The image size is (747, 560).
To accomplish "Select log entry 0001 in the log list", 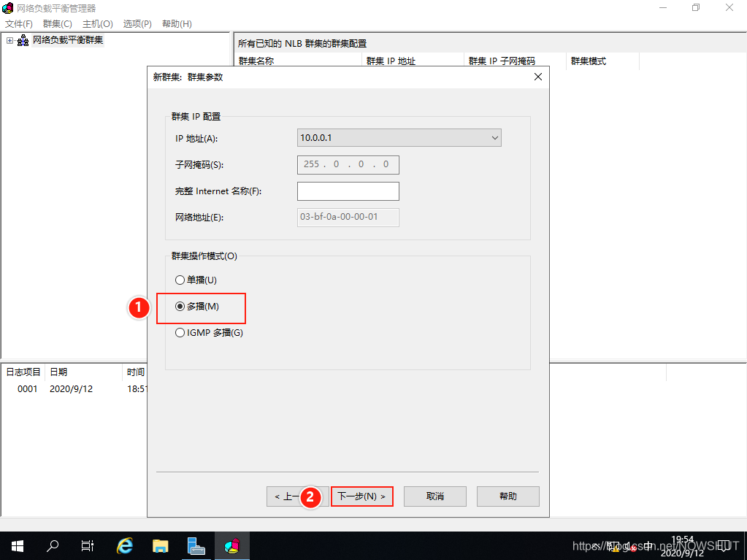I will pyautogui.click(x=28, y=389).
